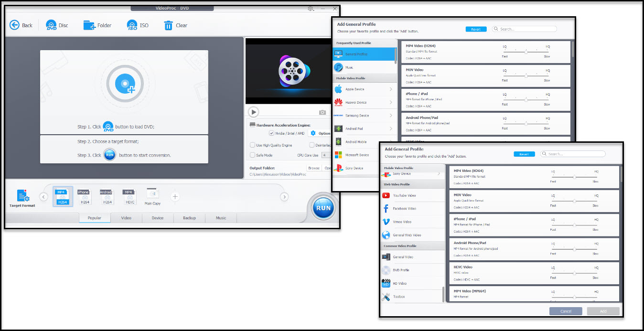Image resolution: width=644 pixels, height=331 pixels.
Task: Switch to the Backup tab
Action: [189, 218]
